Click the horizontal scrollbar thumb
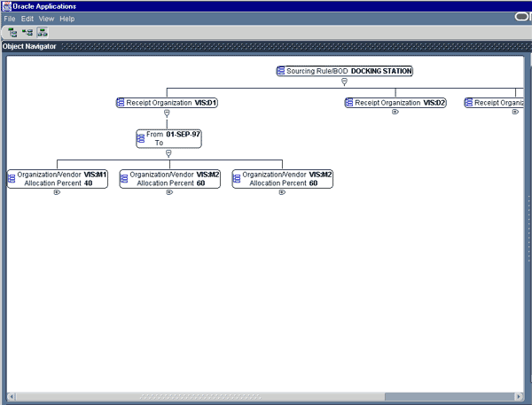 coord(200,396)
